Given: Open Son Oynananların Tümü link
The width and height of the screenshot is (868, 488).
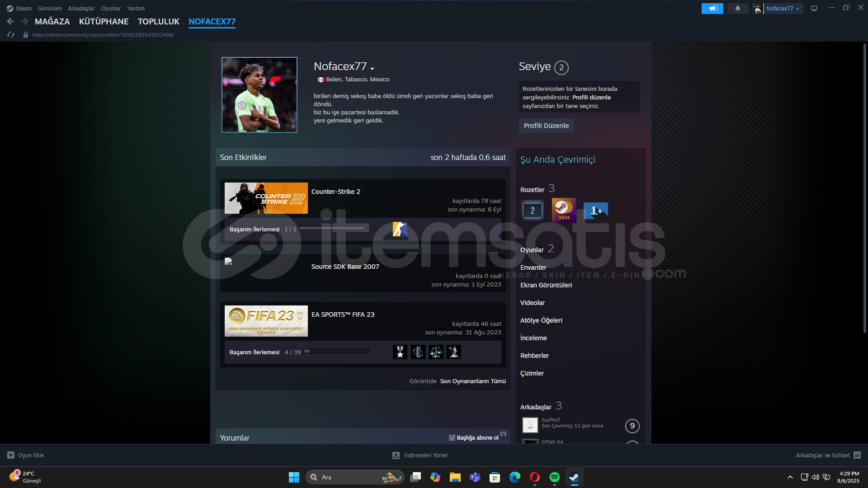Looking at the screenshot, I should click(473, 381).
